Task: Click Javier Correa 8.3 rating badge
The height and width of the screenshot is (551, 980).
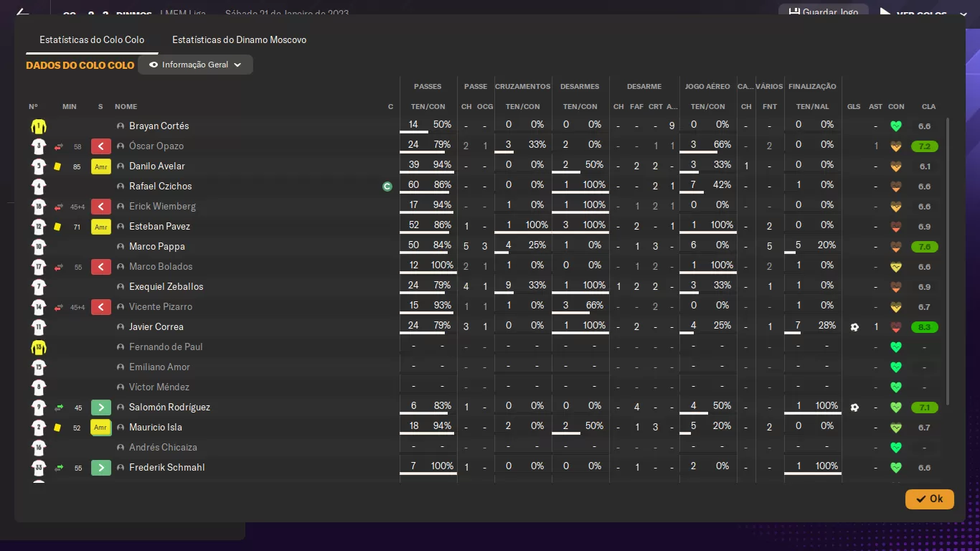Action: 925,327
